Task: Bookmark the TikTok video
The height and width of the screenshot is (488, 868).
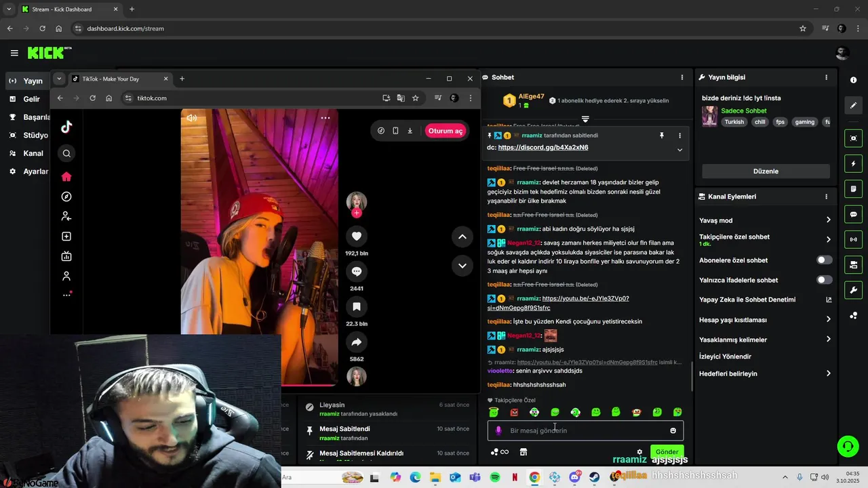Action: (x=357, y=307)
